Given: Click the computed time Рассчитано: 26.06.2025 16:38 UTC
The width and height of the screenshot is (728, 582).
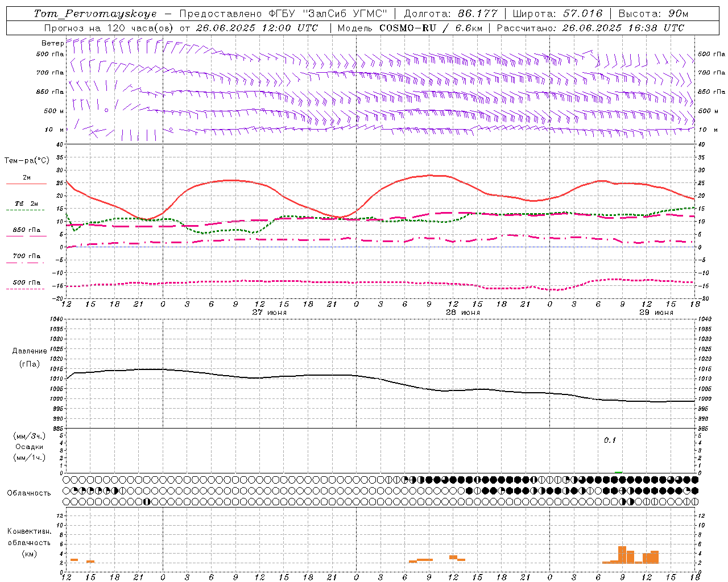Looking at the screenshot, I should (590, 28).
